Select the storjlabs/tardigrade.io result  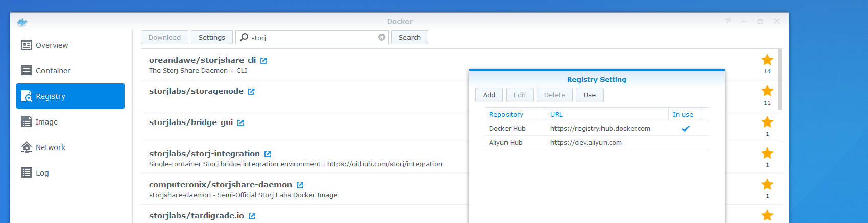click(459, 214)
